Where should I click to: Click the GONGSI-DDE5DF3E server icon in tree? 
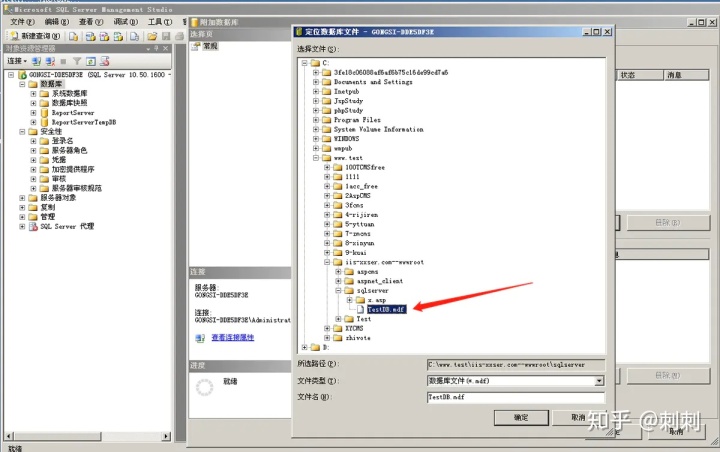(22, 74)
